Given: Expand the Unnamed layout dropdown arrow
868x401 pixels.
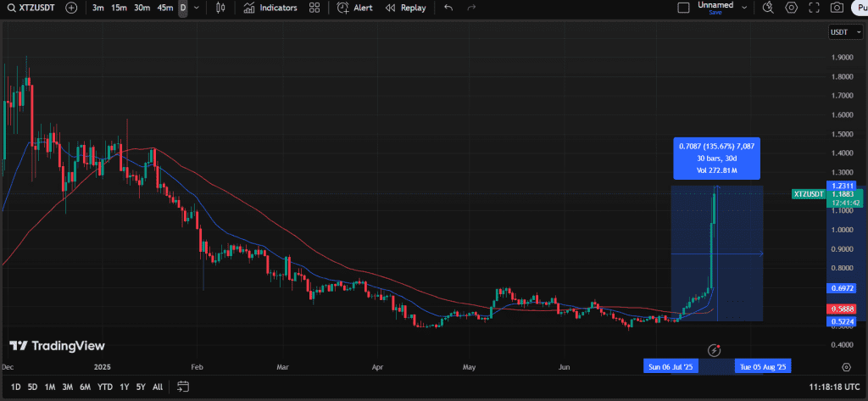Looking at the screenshot, I should (x=744, y=8).
